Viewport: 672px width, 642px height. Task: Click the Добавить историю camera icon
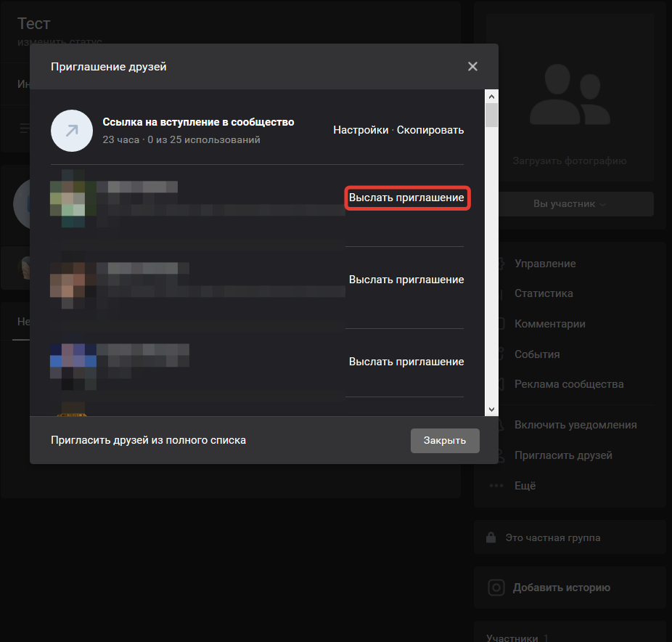point(496,588)
